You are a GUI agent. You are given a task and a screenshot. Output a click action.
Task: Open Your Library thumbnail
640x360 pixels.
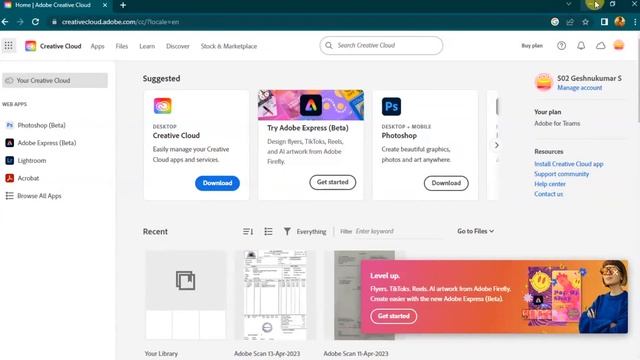click(186, 295)
